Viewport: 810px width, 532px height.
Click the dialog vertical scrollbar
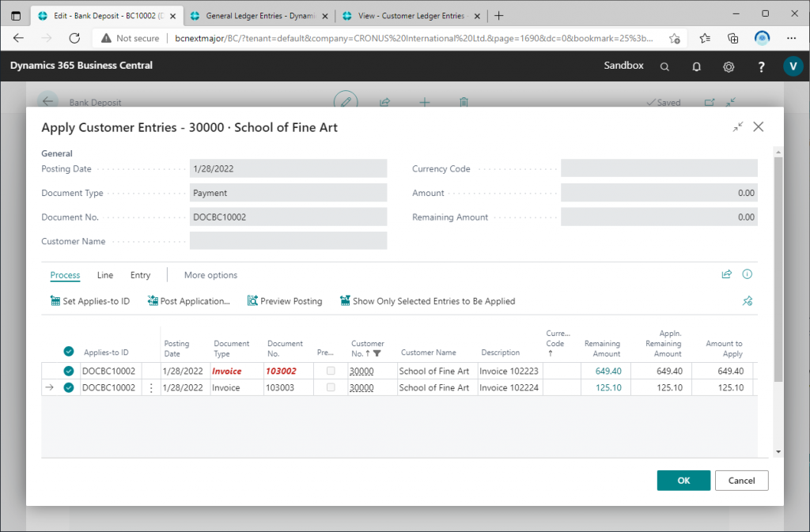(x=778, y=269)
